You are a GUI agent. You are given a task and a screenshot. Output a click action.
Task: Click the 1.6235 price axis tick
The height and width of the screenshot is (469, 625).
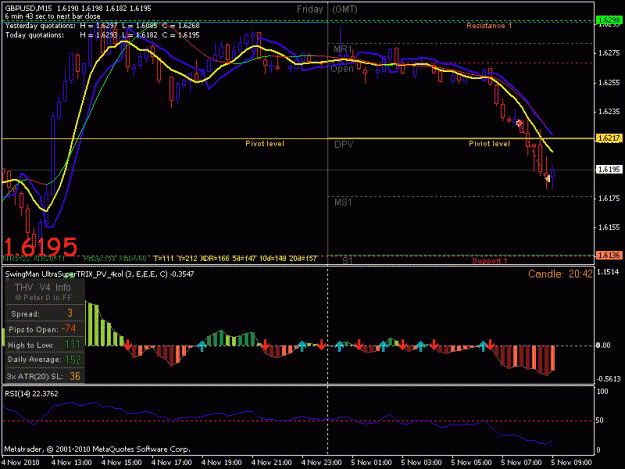608,111
